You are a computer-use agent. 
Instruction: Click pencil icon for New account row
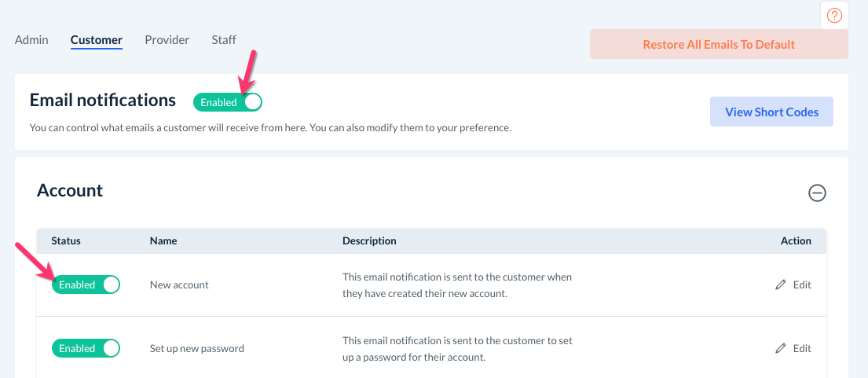(780, 285)
